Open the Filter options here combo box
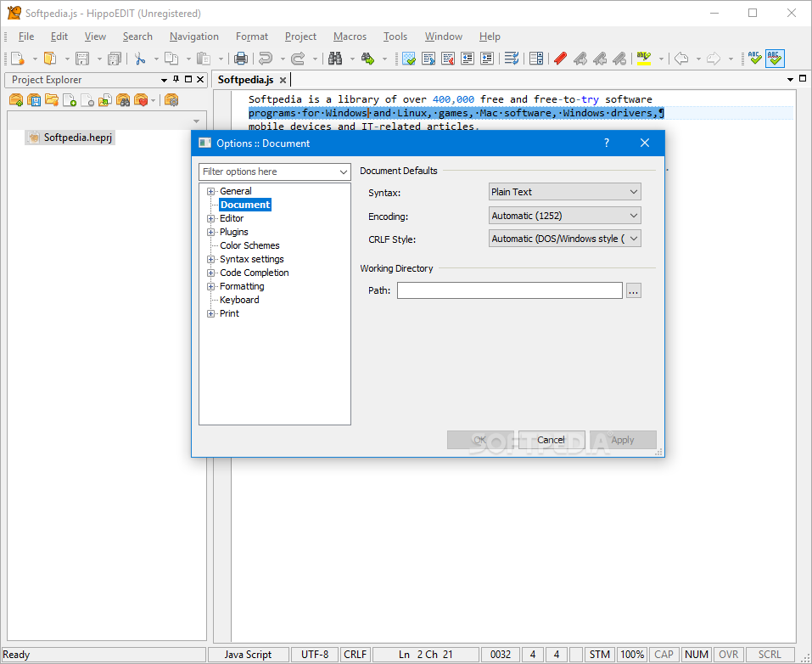Screen dimensions: 812x664 tap(274, 172)
